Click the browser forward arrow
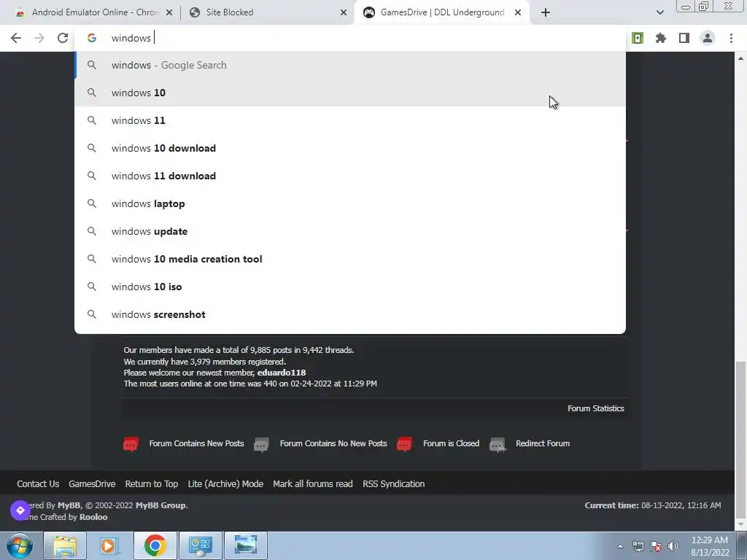 (39, 38)
